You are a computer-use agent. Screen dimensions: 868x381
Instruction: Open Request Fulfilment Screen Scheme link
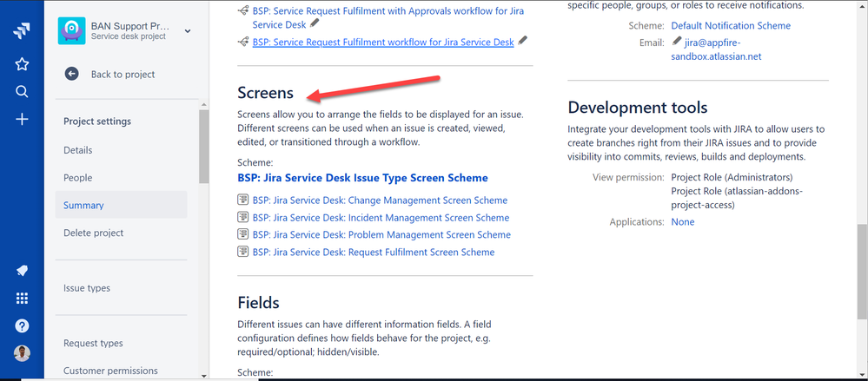click(x=374, y=252)
